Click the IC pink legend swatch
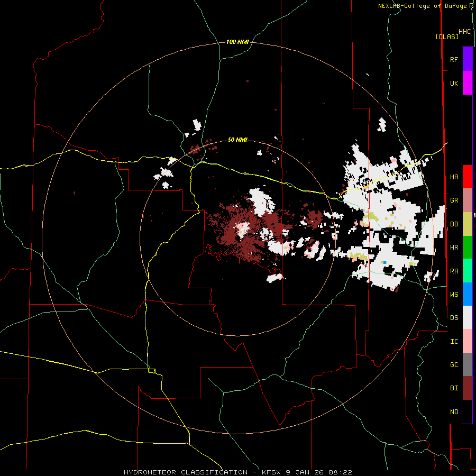 [467, 341]
